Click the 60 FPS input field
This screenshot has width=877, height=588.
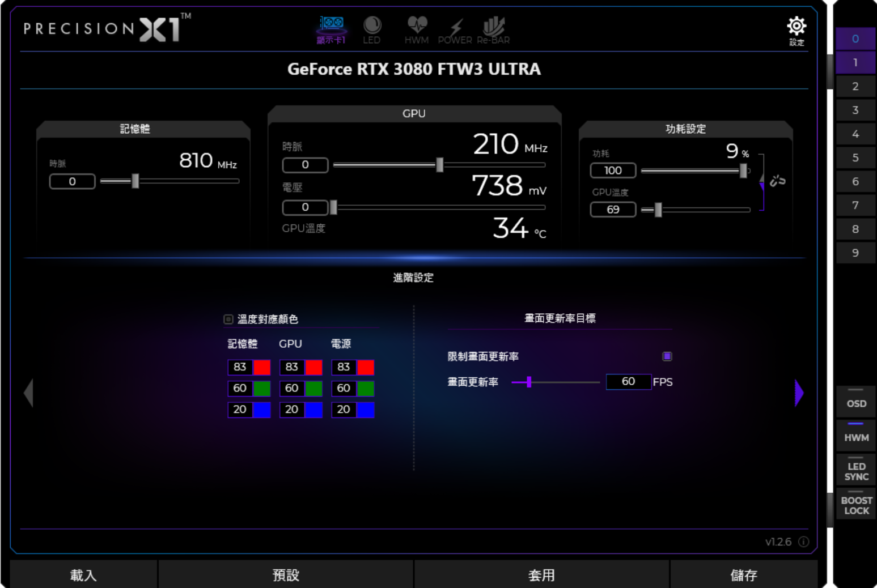[x=629, y=381]
